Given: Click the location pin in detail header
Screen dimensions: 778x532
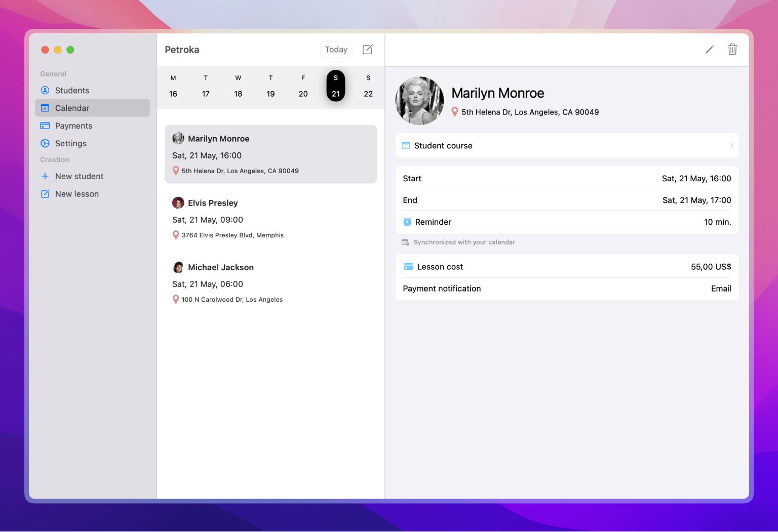Looking at the screenshot, I should (455, 112).
